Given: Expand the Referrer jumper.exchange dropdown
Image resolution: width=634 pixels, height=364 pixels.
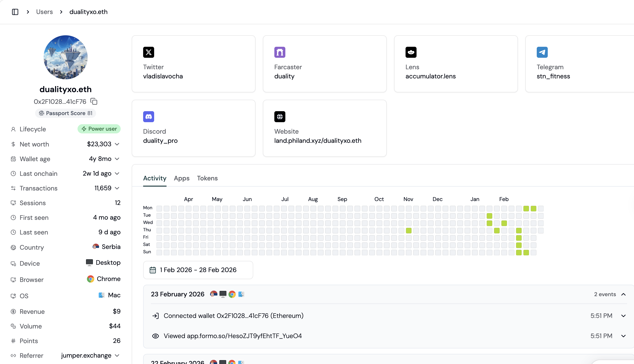Looking at the screenshot, I should [x=117, y=356].
